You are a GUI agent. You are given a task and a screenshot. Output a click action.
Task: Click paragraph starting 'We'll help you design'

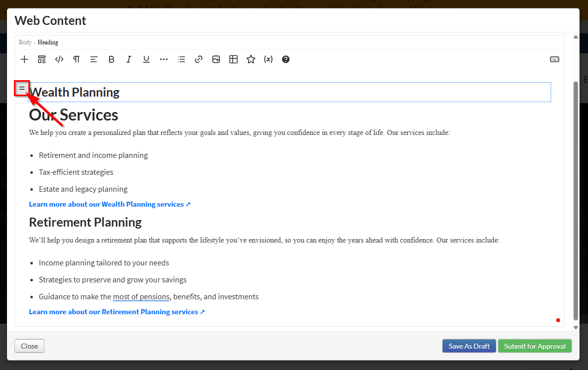[x=264, y=240]
